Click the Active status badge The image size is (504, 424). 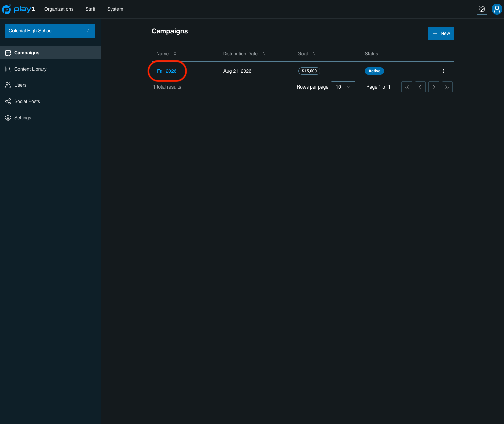coord(374,71)
